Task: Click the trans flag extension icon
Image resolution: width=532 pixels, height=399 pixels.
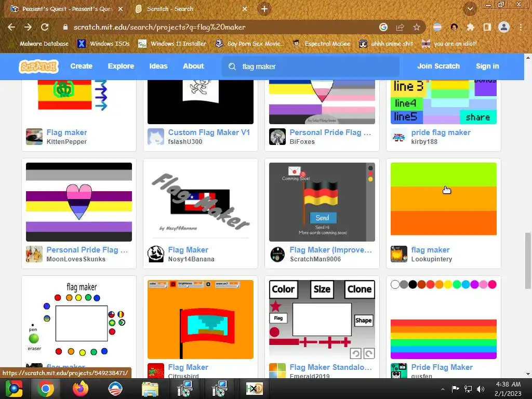Action: [437, 27]
